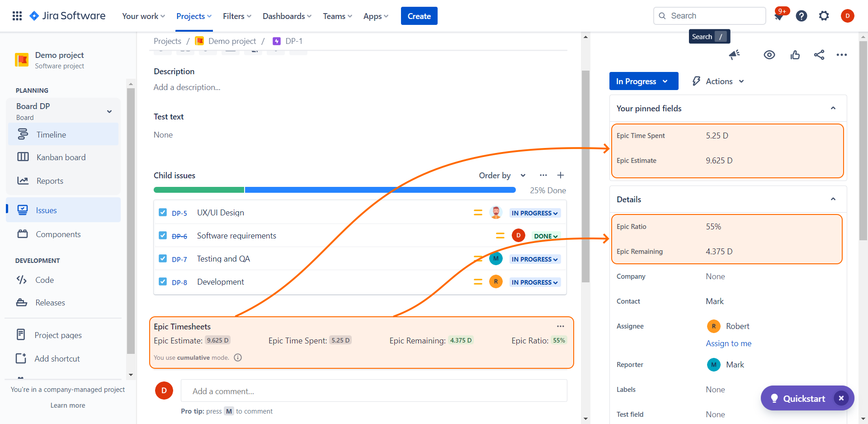Open the Filters menu
This screenshot has width=868, height=424.
point(237,16)
